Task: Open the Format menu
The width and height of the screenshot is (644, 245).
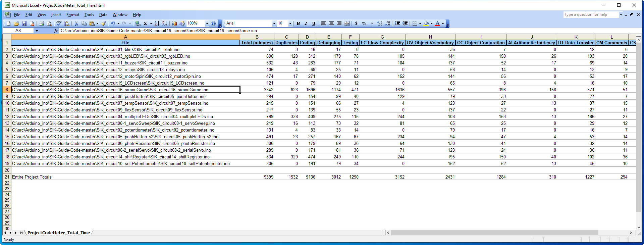Action: point(72,15)
